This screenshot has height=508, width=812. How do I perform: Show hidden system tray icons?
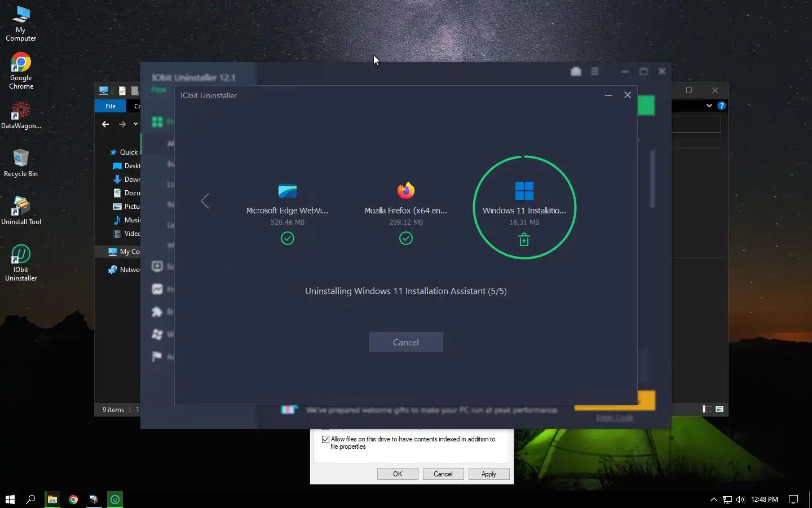pyautogui.click(x=713, y=499)
